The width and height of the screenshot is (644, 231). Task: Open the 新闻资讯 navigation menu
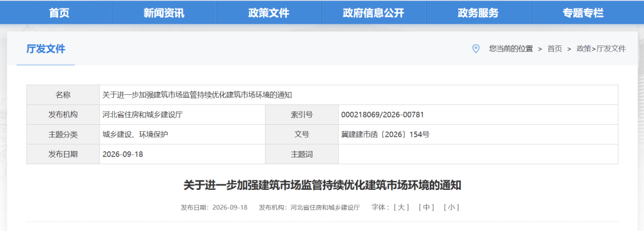(x=164, y=13)
